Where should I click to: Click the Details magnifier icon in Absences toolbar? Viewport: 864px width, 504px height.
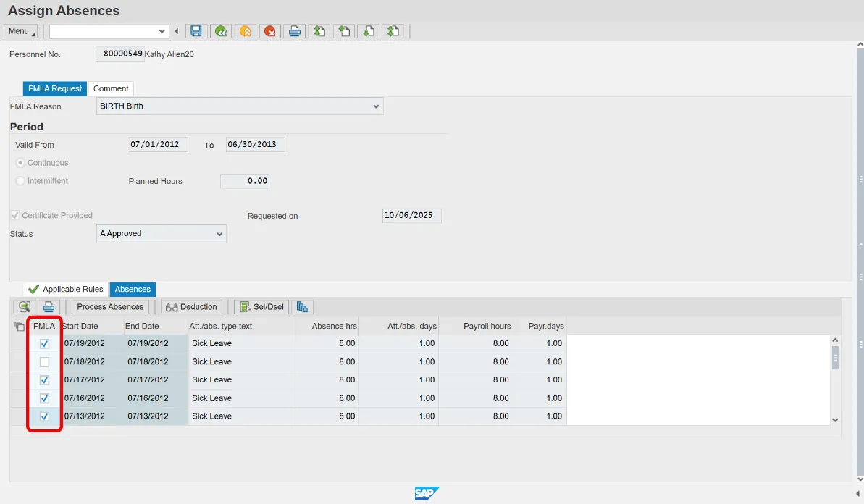[25, 307]
